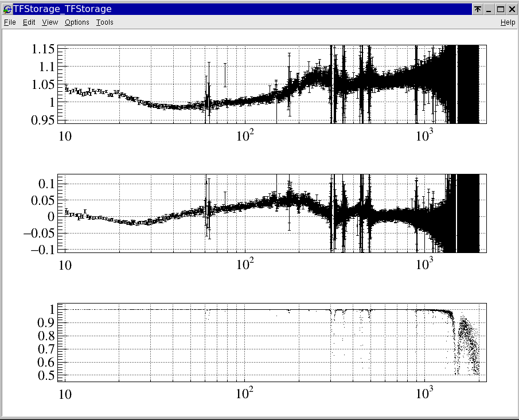Viewport: 519px width, 420px height.
Task: Close the TFStorage window
Action: pos(512,9)
